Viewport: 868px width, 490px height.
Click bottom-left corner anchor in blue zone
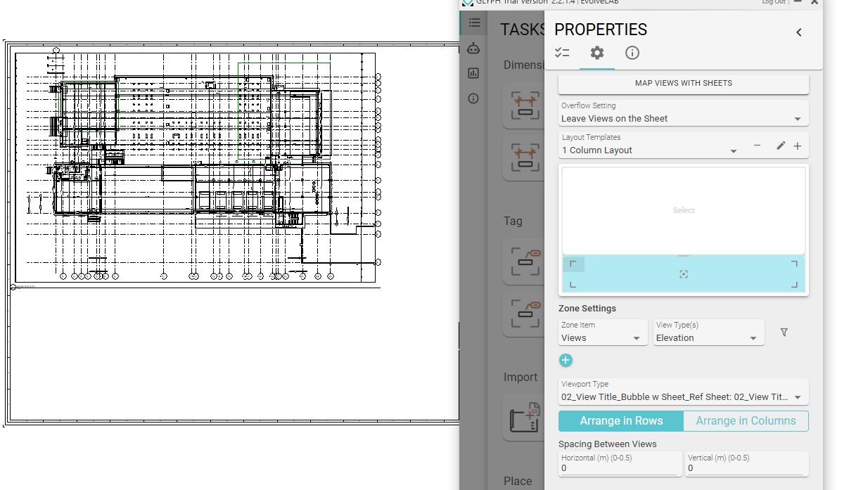(573, 285)
